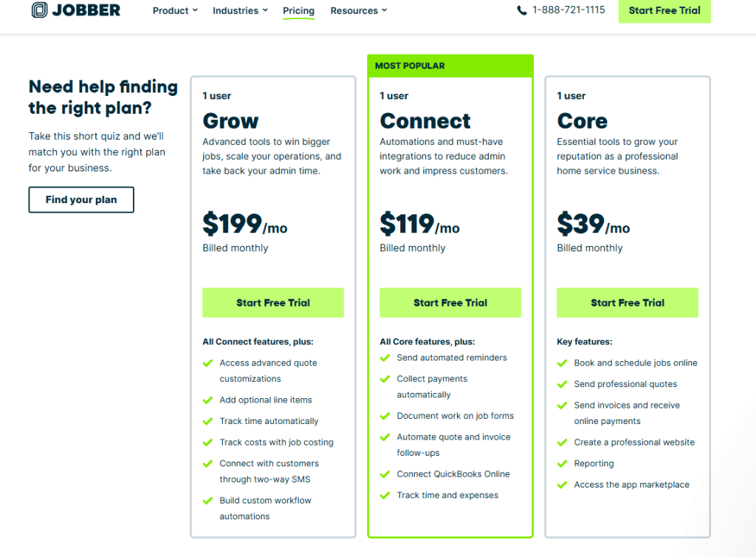Image resolution: width=756 pixels, height=557 pixels.
Task: Click checkmark beside Document work on job forms
Action: (385, 416)
